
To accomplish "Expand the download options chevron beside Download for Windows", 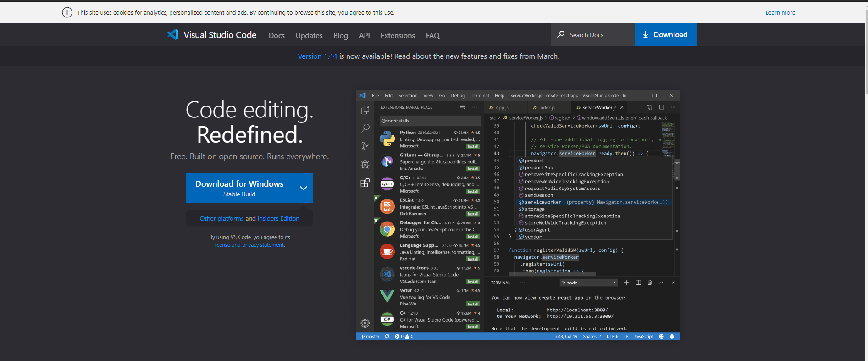I will 303,188.
